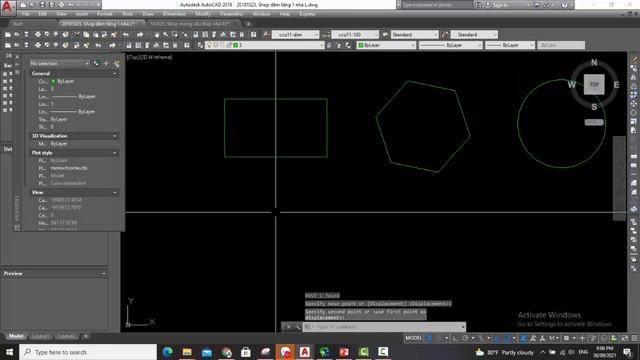This screenshot has width=640, height=360.
Task: Select the Mirror tool in the right toolbar
Action: pyautogui.click(x=634, y=77)
